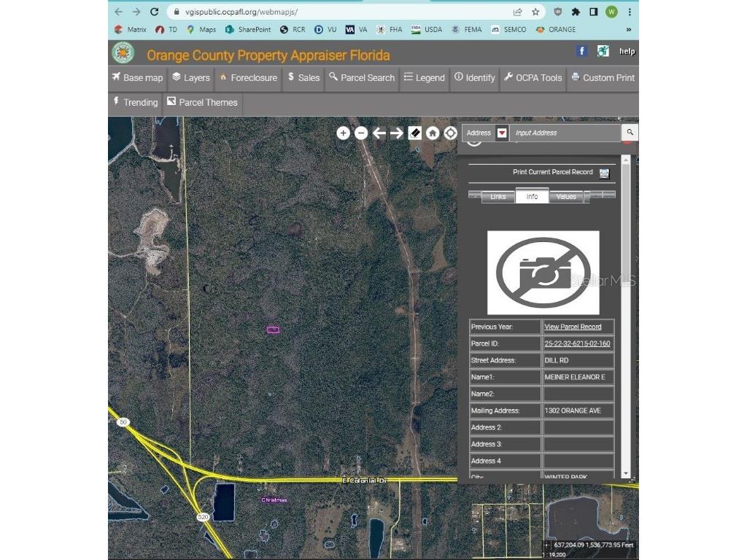Click the View Parcel Record link
The width and height of the screenshot is (747, 560).
click(573, 327)
